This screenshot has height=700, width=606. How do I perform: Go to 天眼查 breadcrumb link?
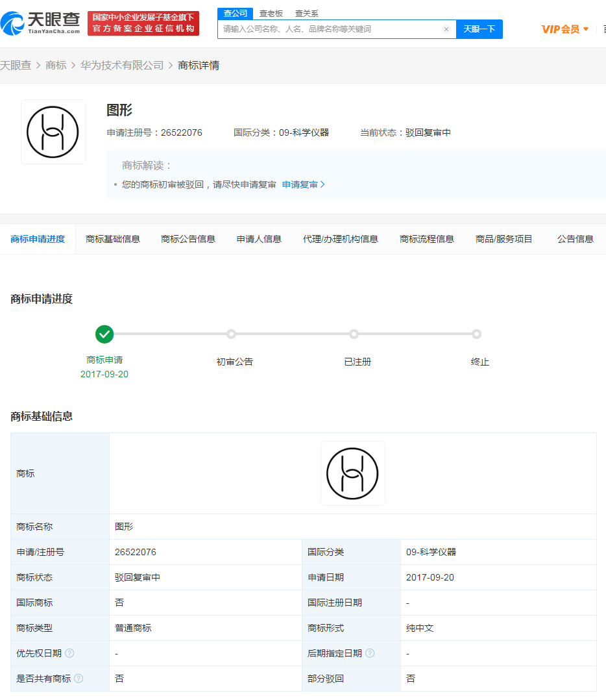pyautogui.click(x=16, y=65)
